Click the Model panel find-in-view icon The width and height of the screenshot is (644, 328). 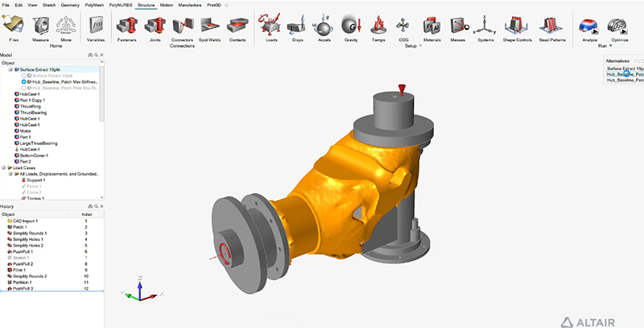90,55
